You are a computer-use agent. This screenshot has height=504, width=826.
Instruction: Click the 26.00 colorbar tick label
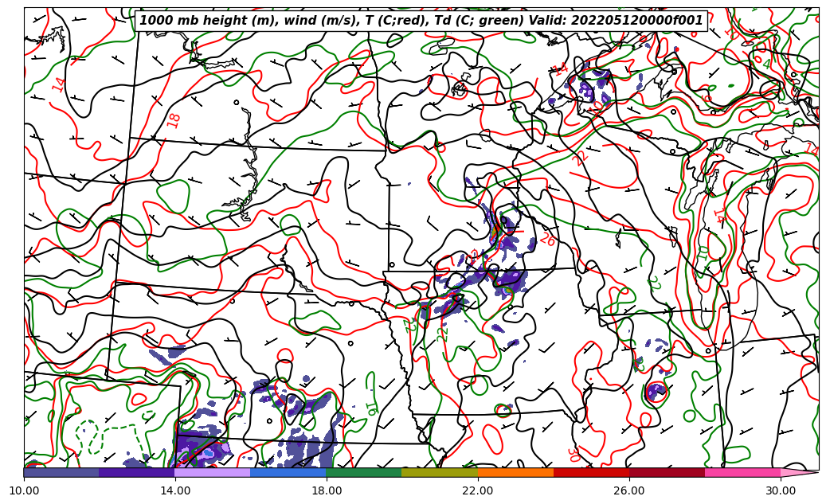[629, 490]
